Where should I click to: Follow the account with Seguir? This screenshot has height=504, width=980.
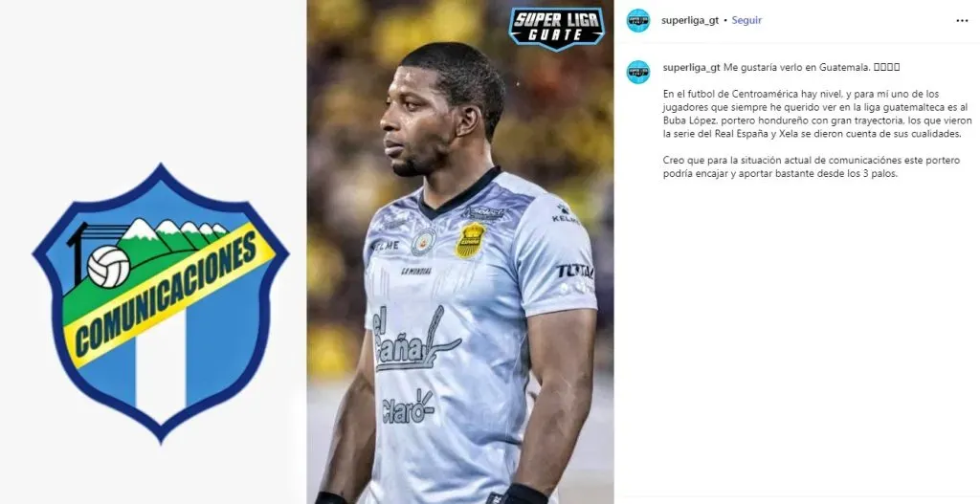(746, 20)
